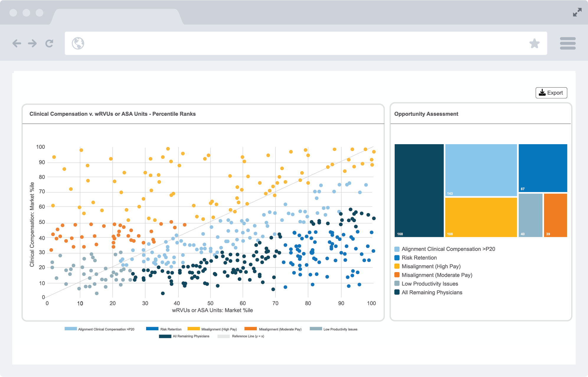Select the empty browser tab
This screenshot has width=588, height=377.
117,17
